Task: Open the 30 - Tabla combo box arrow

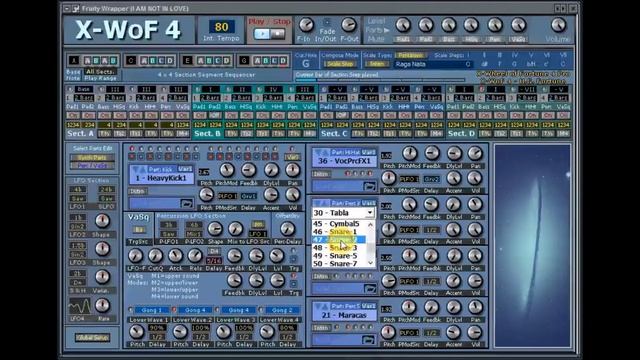Action: (x=369, y=213)
